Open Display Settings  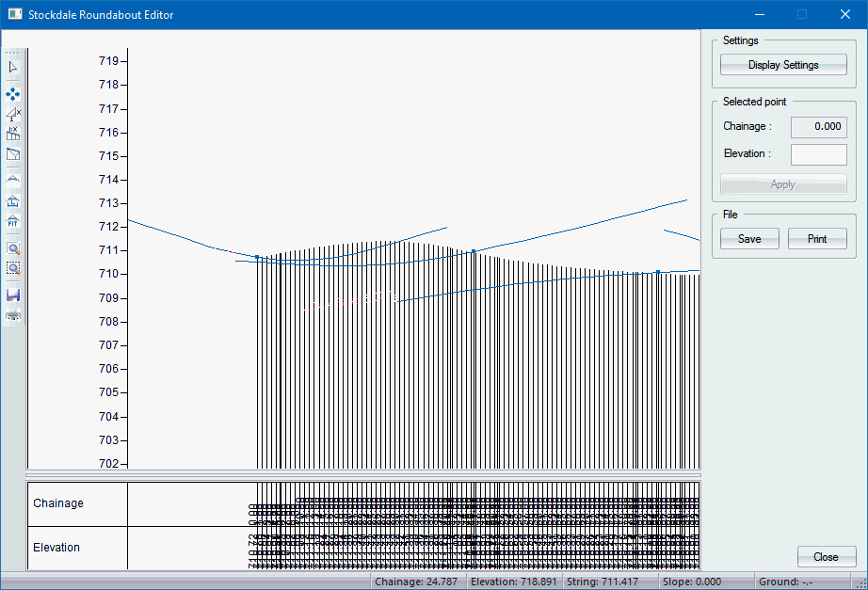click(783, 65)
